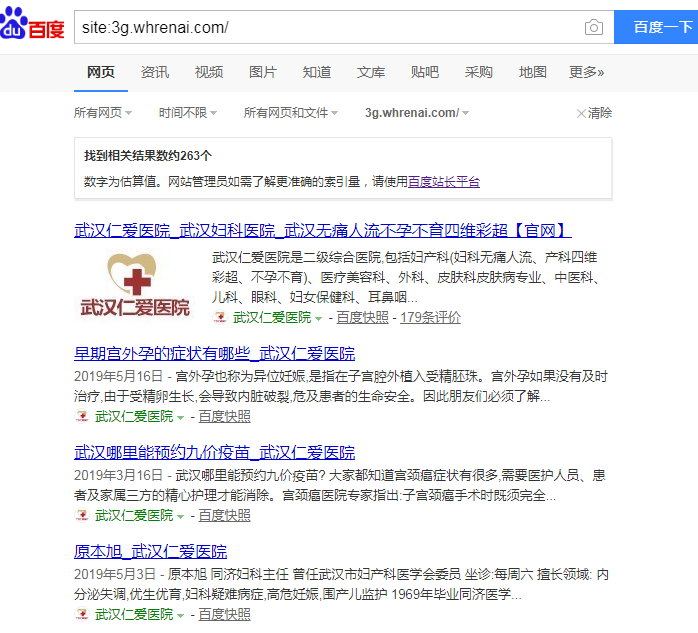Open result 武汉仁爱医院_武汉妇科医院 官网
Viewport: 698px width, 633px height.
pyautogui.click(x=323, y=231)
